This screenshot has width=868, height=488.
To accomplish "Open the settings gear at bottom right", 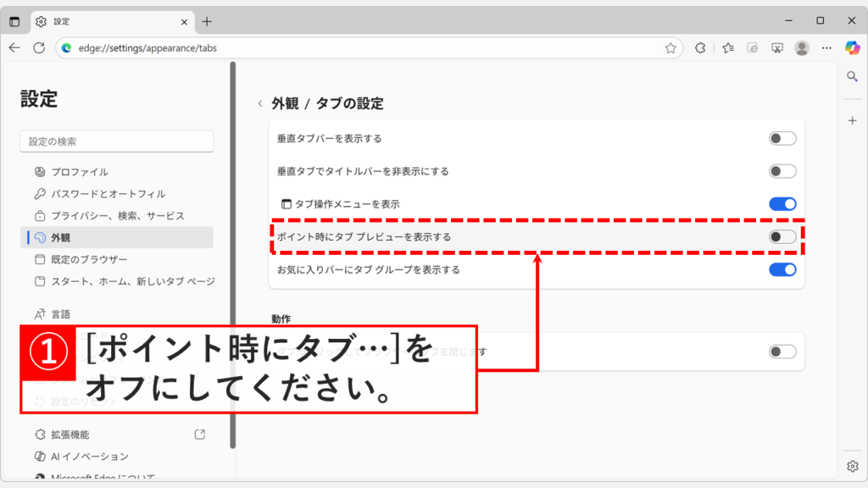I will [x=851, y=465].
